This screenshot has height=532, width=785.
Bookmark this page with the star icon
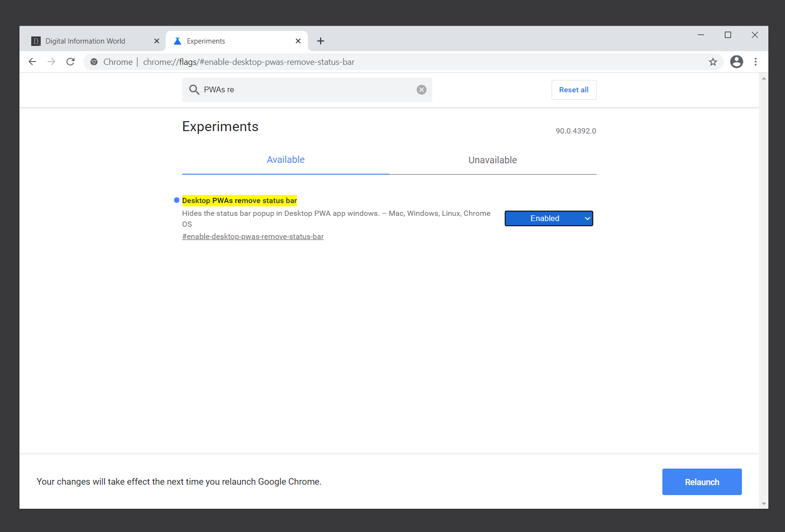click(713, 62)
